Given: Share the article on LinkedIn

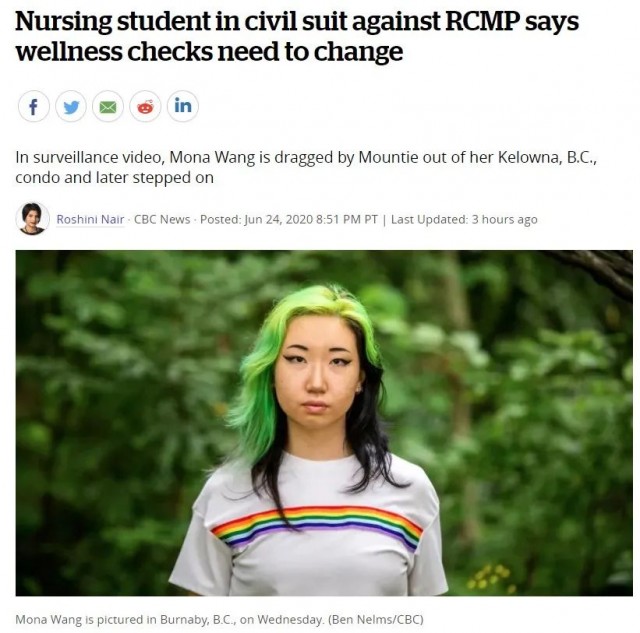Looking at the screenshot, I should [x=183, y=107].
